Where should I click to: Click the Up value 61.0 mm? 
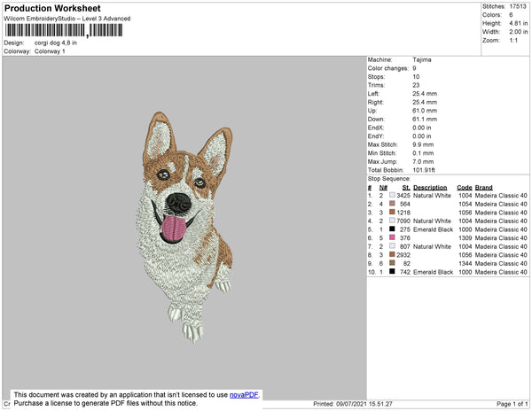coord(425,111)
